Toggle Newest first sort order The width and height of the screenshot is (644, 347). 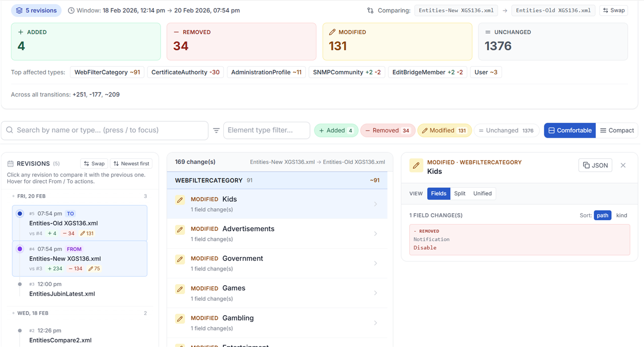point(131,164)
